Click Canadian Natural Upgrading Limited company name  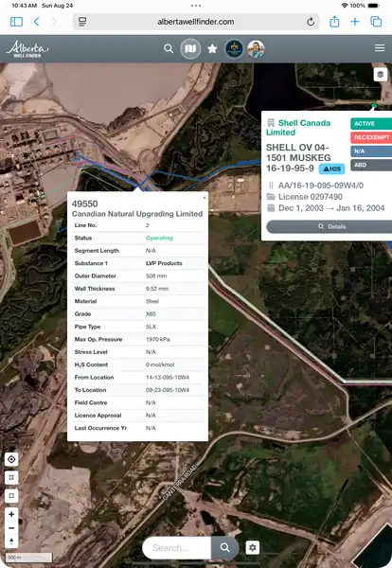(x=137, y=214)
